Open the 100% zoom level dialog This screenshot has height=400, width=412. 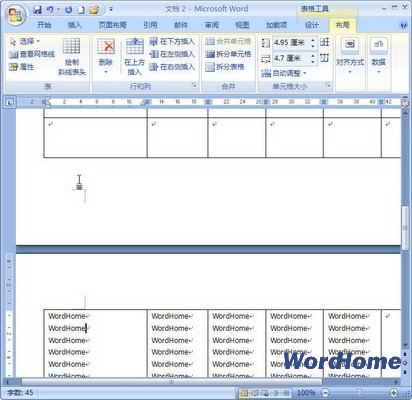306,393
